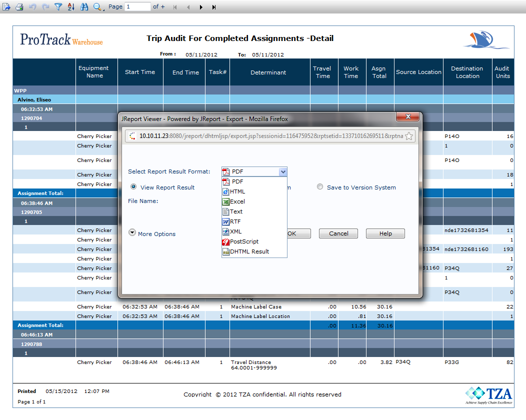526x420 pixels.
Task: Click the Page number input field
Action: [137, 6]
